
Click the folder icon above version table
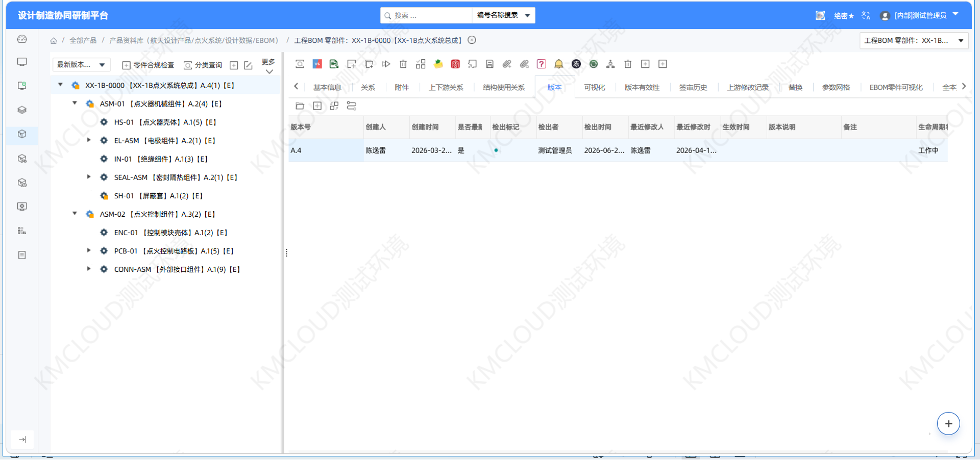click(300, 106)
